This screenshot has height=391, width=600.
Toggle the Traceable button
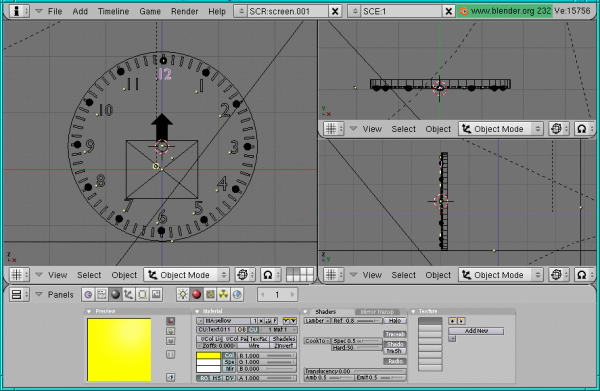coord(395,334)
